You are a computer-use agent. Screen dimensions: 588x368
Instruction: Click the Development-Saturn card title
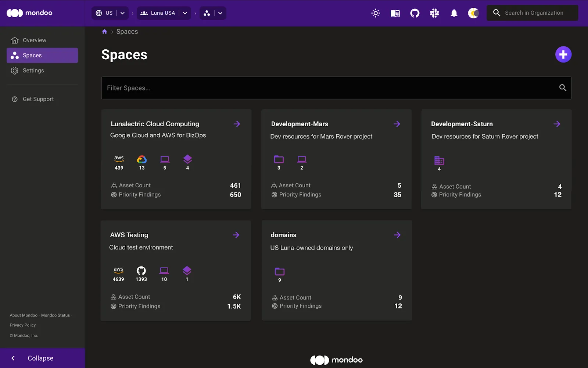(462, 124)
